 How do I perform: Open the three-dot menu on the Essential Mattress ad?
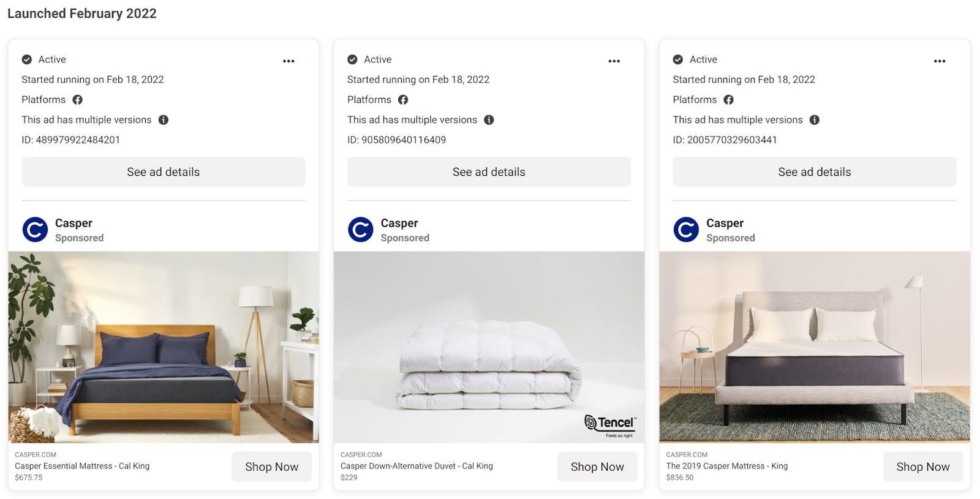pyautogui.click(x=288, y=61)
